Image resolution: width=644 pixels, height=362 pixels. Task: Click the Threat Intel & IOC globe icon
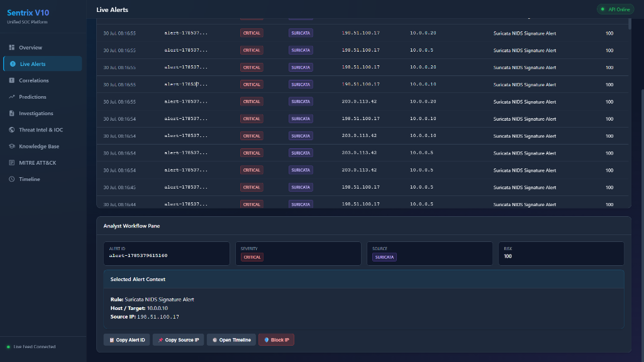tap(11, 129)
